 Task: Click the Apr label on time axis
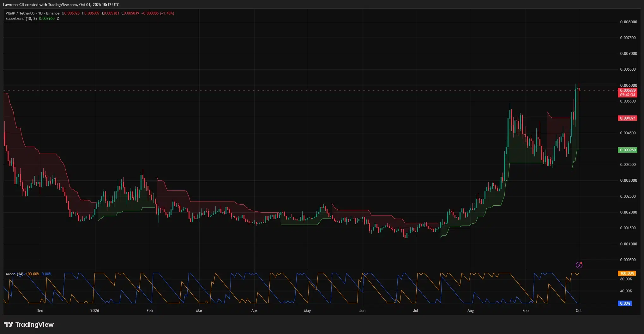pos(254,311)
